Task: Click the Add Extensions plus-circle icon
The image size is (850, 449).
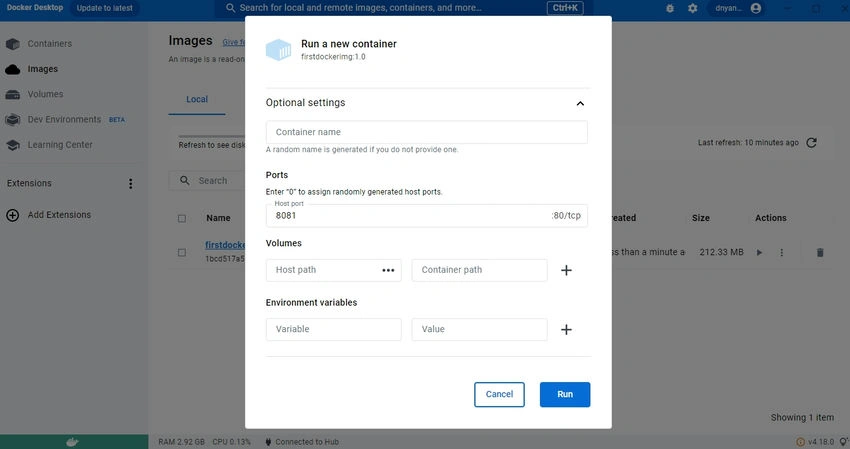Action: [12, 215]
